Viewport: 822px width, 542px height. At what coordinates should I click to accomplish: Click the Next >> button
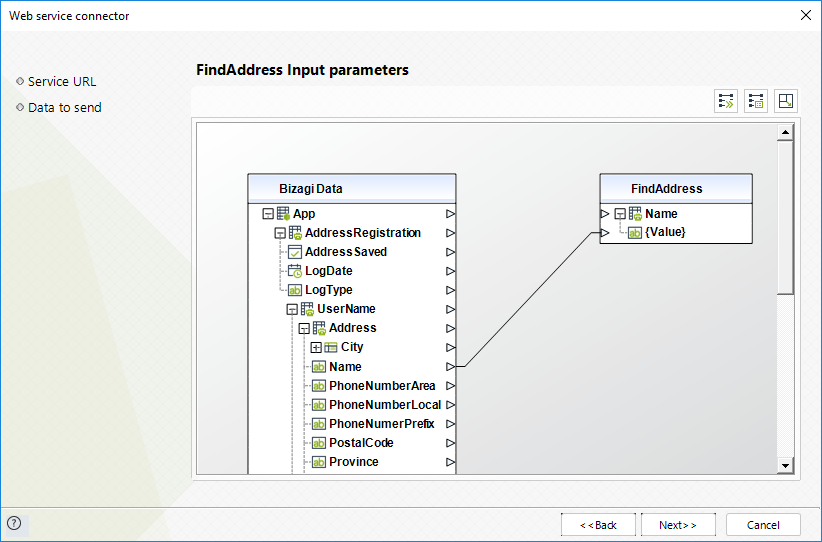click(x=678, y=525)
